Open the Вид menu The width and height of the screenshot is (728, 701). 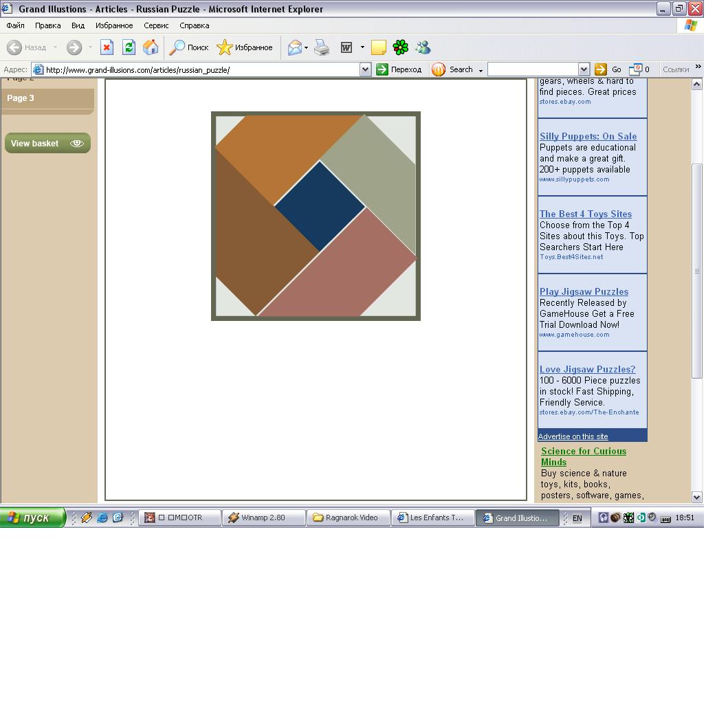[x=78, y=25]
